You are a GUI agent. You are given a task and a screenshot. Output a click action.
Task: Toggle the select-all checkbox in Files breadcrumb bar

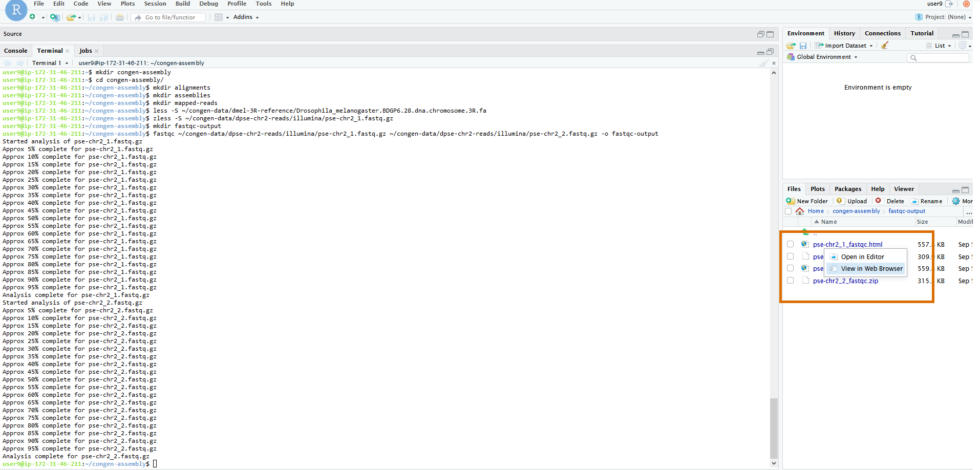[789, 211]
